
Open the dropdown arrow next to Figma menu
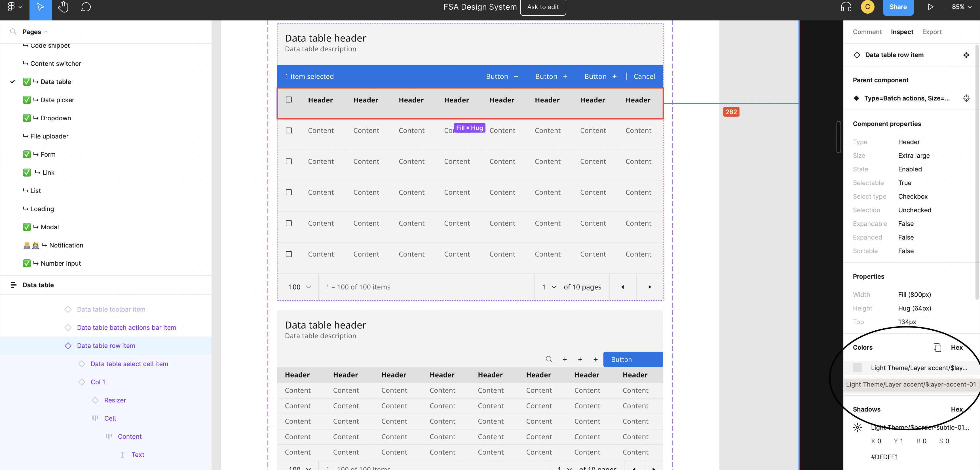20,7
